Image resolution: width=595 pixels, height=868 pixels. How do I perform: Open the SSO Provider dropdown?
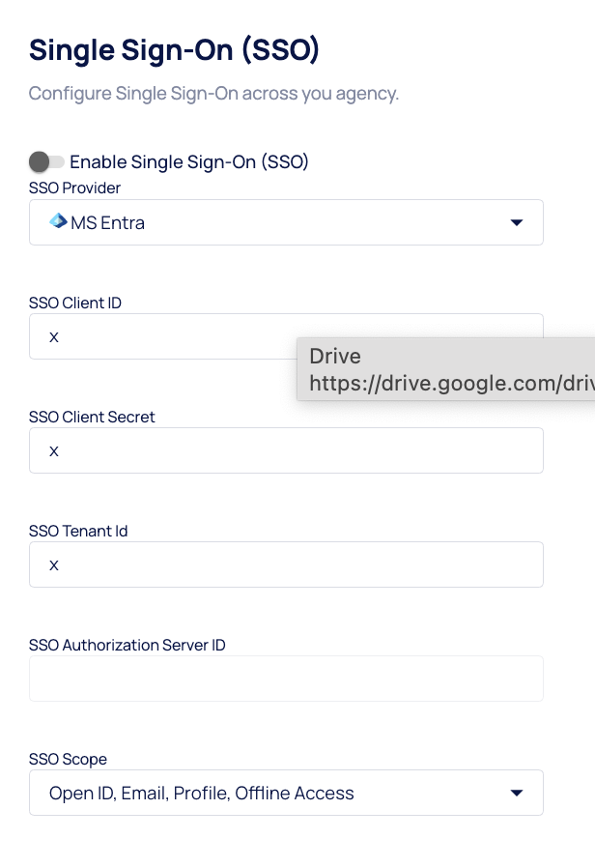pos(286,222)
